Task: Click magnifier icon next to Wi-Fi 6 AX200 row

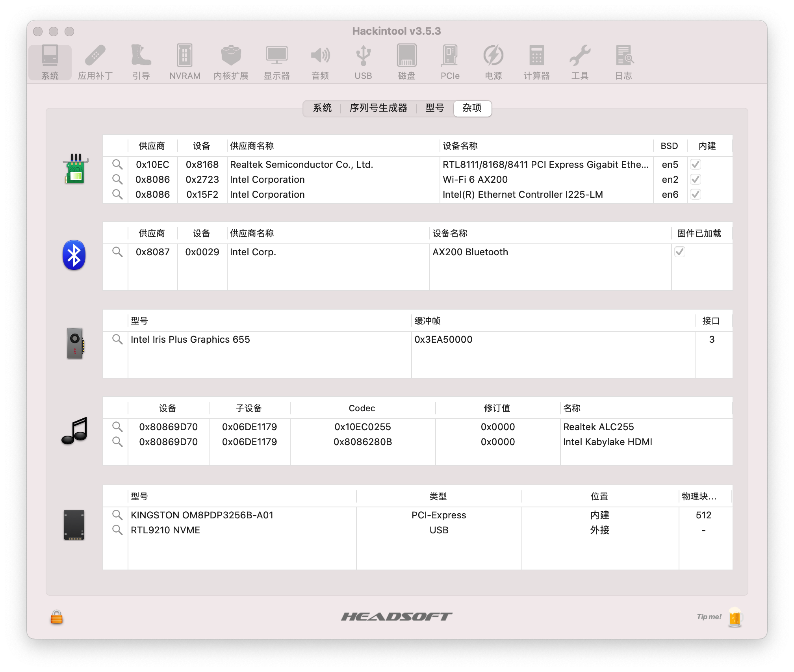Action: (117, 180)
